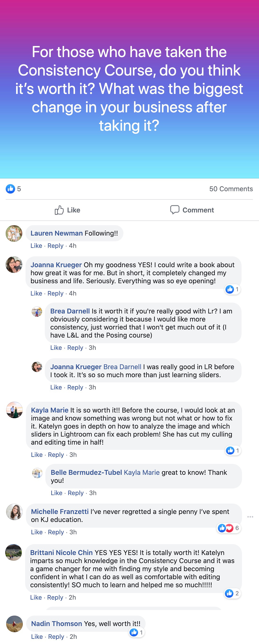Image resolution: width=259 pixels, height=644 pixels.
Task: Click the Belle Bermudez-Tubel name link
Action: (86, 472)
